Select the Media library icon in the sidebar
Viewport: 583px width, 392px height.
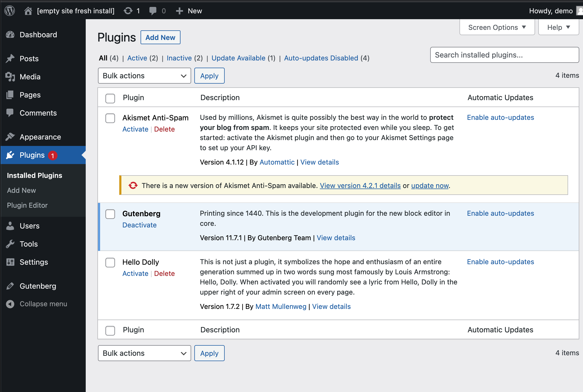[10, 77]
